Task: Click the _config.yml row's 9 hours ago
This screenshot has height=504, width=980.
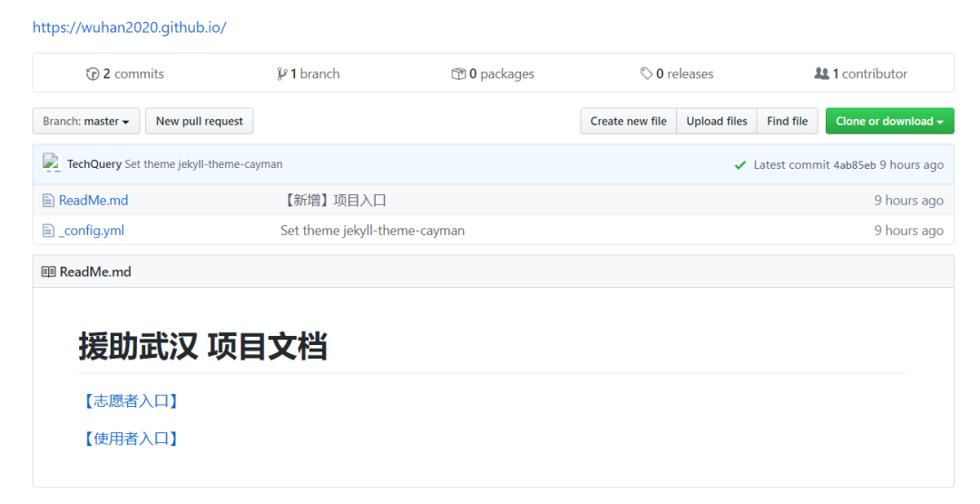Action: [x=908, y=231]
